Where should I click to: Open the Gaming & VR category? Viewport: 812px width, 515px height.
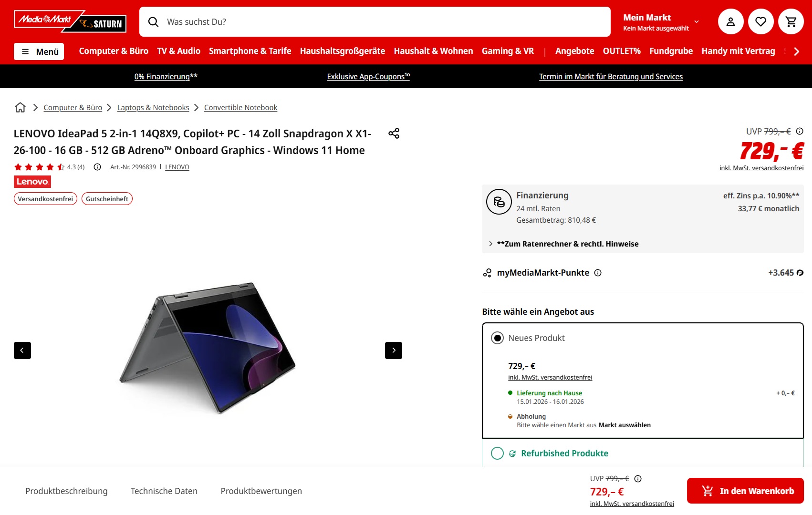(508, 51)
